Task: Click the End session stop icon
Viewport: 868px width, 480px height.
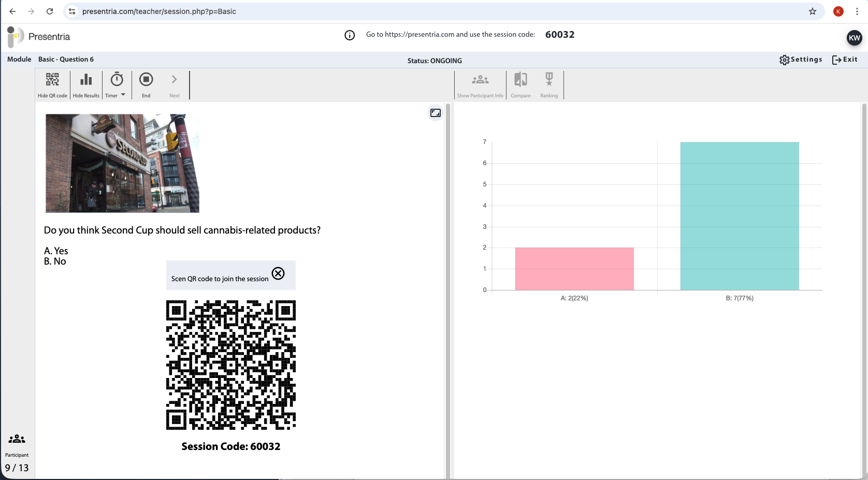Action: pyautogui.click(x=146, y=80)
